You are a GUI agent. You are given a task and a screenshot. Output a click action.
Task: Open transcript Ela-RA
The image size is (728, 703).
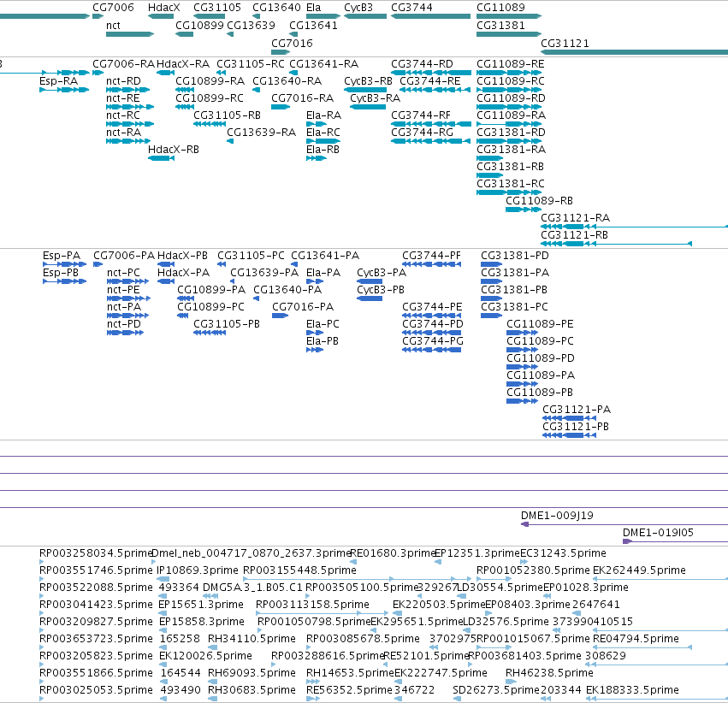pyautogui.click(x=323, y=115)
